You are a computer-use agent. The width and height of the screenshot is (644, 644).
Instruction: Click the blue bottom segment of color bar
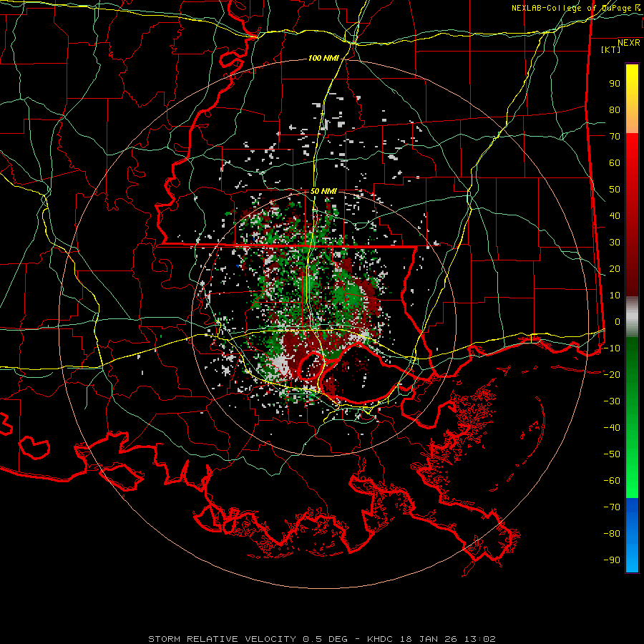click(632, 535)
